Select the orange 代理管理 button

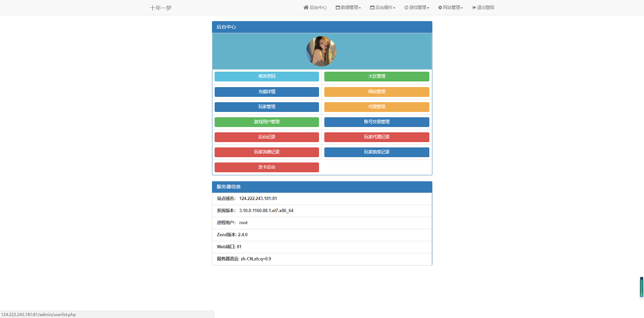pyautogui.click(x=377, y=107)
